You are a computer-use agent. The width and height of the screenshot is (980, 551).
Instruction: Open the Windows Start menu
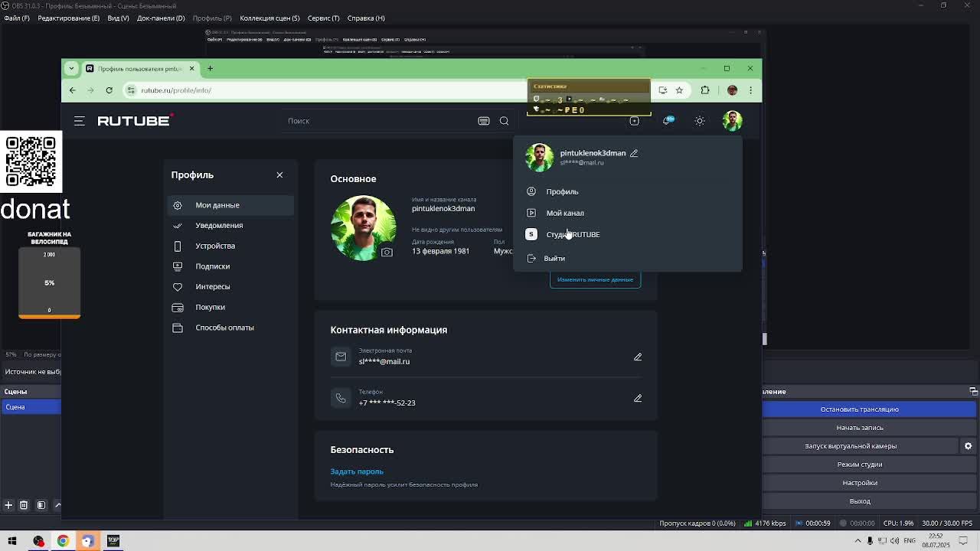(x=12, y=541)
